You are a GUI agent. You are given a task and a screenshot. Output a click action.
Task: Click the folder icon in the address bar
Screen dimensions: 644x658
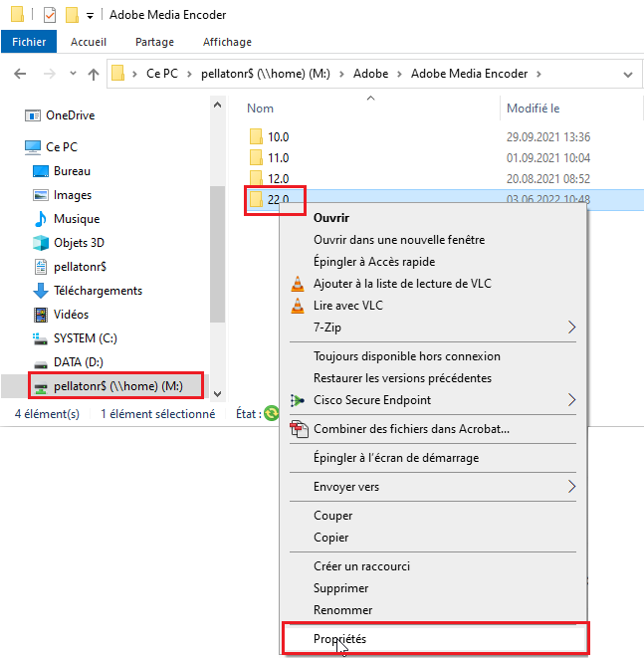pyautogui.click(x=117, y=74)
